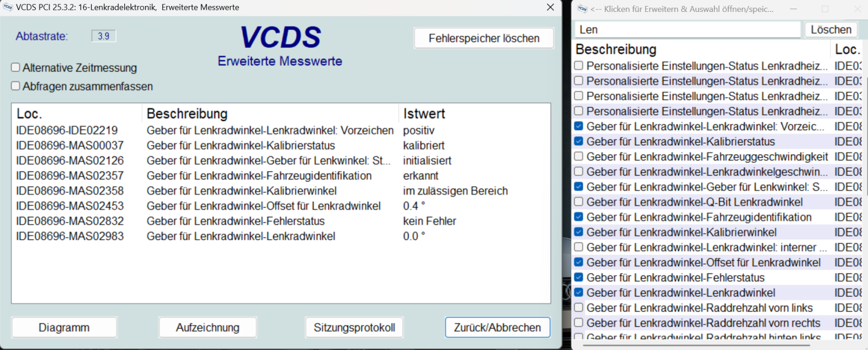Image resolution: width=868 pixels, height=350 pixels.
Task: Click the VCDS icon in main title bar
Action: (x=8, y=7)
